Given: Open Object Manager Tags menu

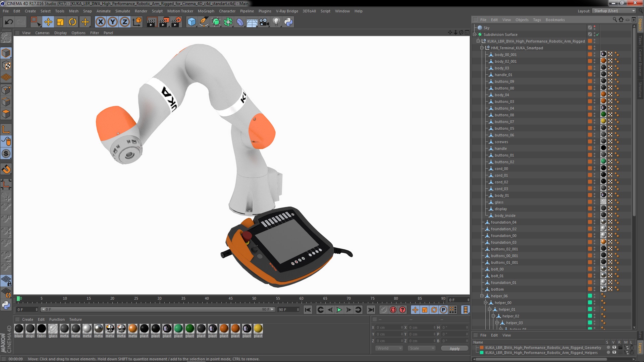Looking at the screenshot, I should (x=537, y=20).
